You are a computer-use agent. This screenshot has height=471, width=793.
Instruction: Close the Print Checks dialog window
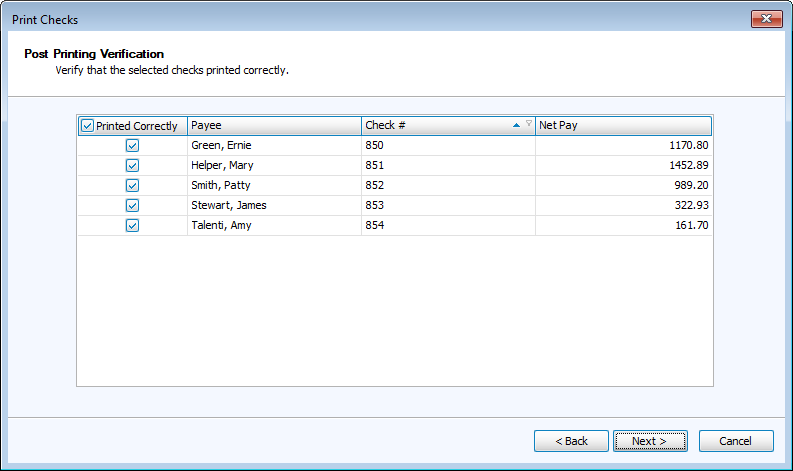coord(766,19)
